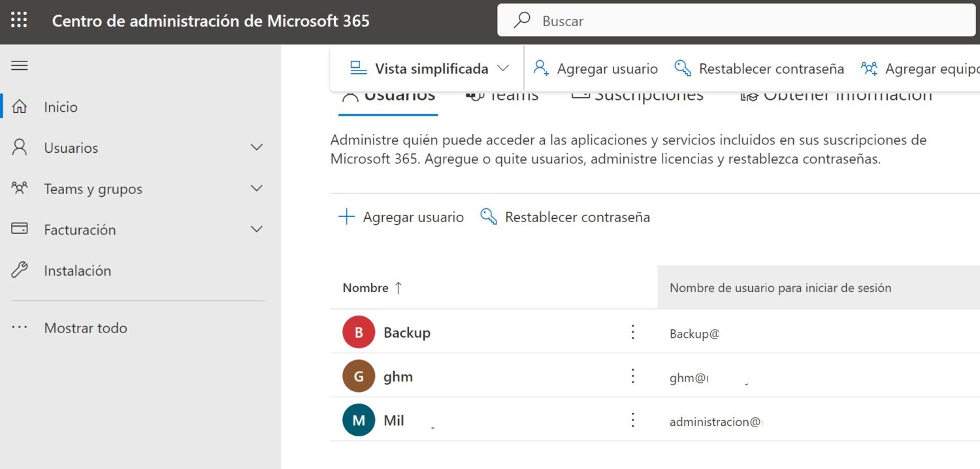
Task: Open more options for ghm user
Action: [632, 376]
